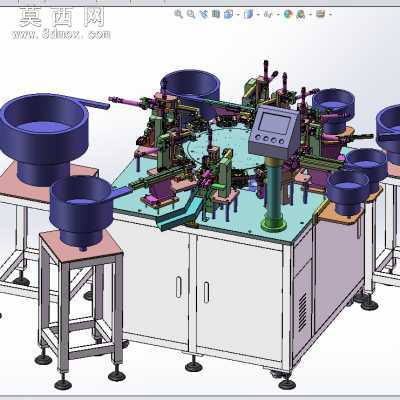Click the Apply Scene icon
The height and width of the screenshot is (400, 400).
301,14
